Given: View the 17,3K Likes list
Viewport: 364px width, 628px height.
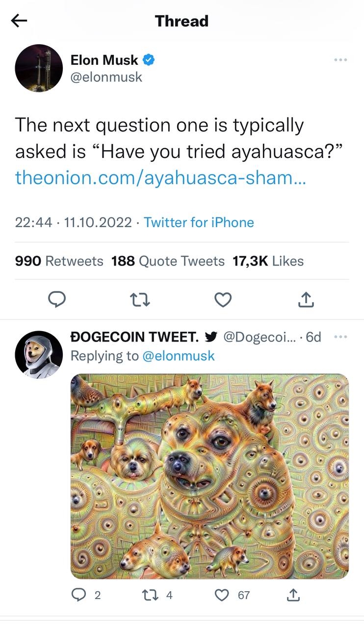Looking at the screenshot, I should [268, 261].
